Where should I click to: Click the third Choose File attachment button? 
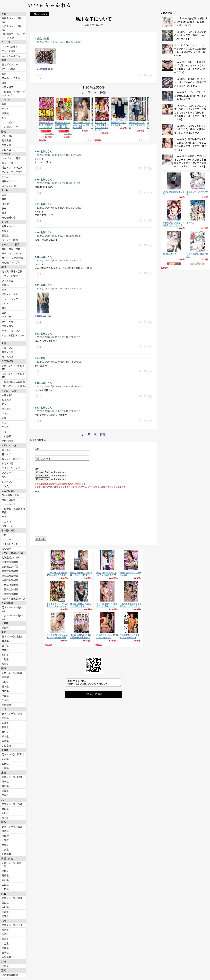42,479
